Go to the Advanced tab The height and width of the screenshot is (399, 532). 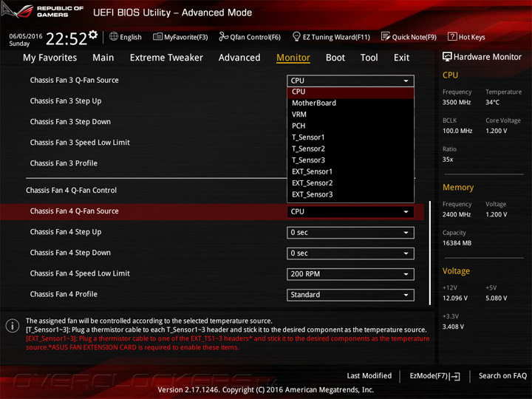click(x=239, y=58)
